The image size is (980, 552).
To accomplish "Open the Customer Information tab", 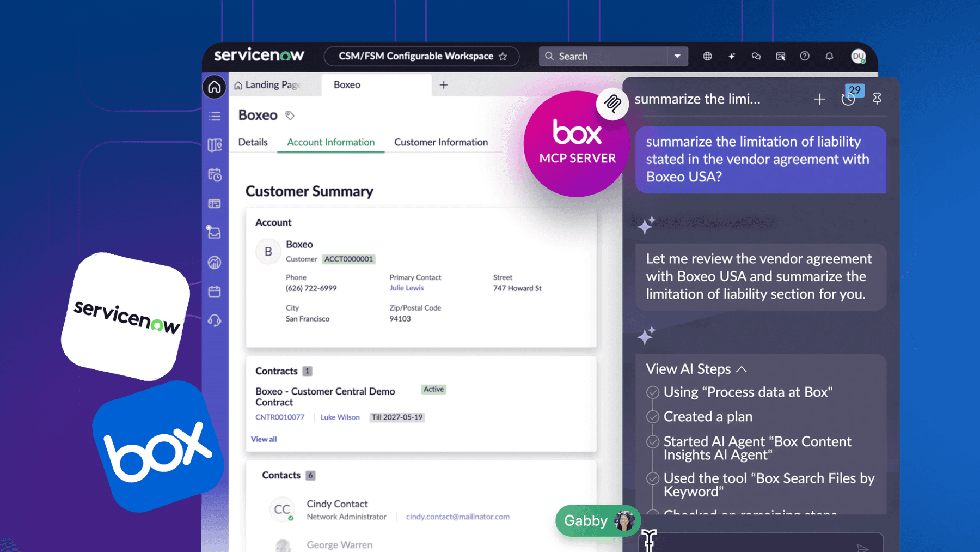I will [x=441, y=142].
